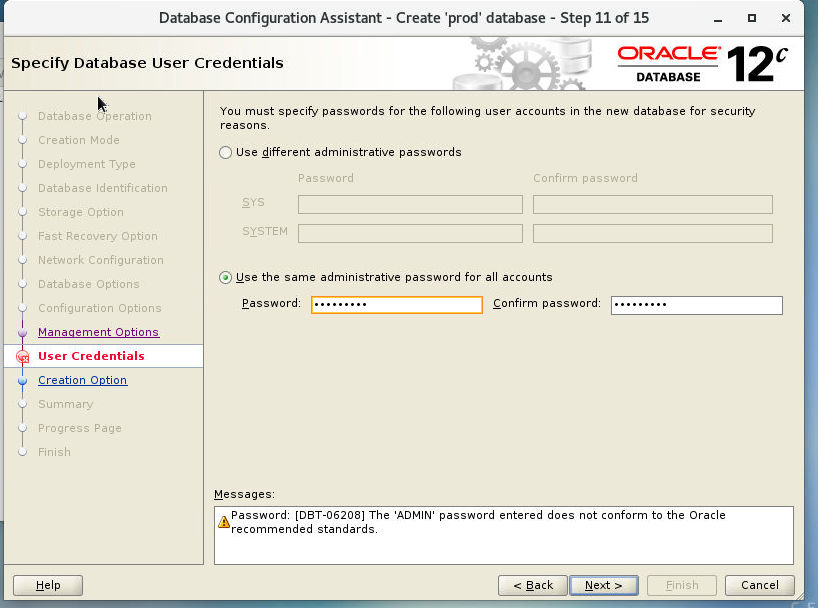
Task: Click the Configuration Options step label
Action: coord(100,308)
